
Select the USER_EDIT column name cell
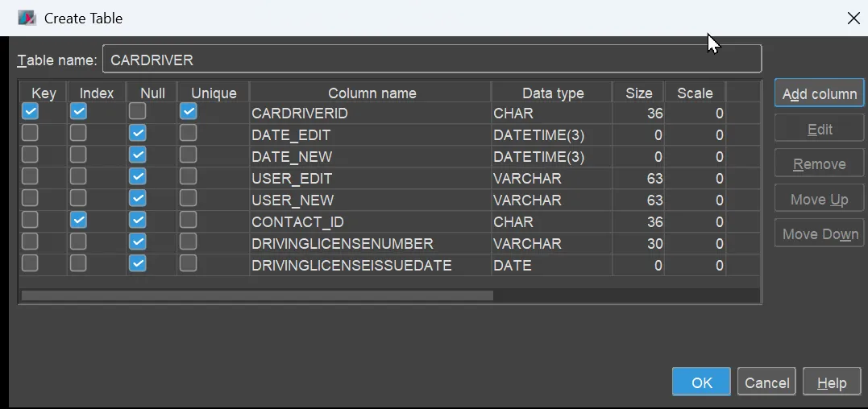371,179
